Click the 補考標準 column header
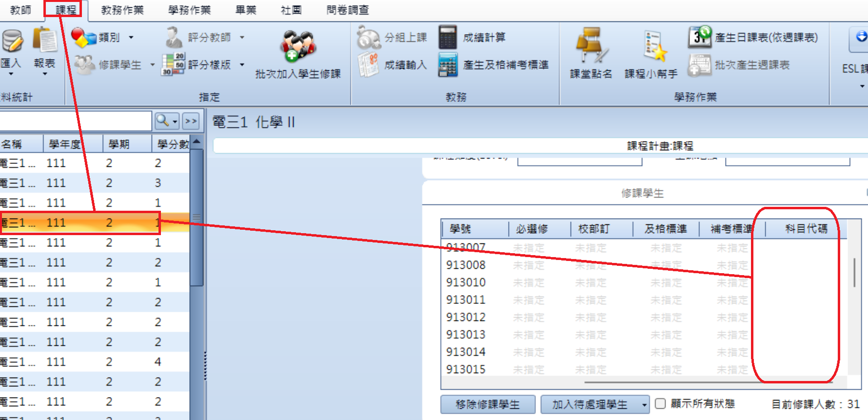The image size is (868, 420). 731,228
